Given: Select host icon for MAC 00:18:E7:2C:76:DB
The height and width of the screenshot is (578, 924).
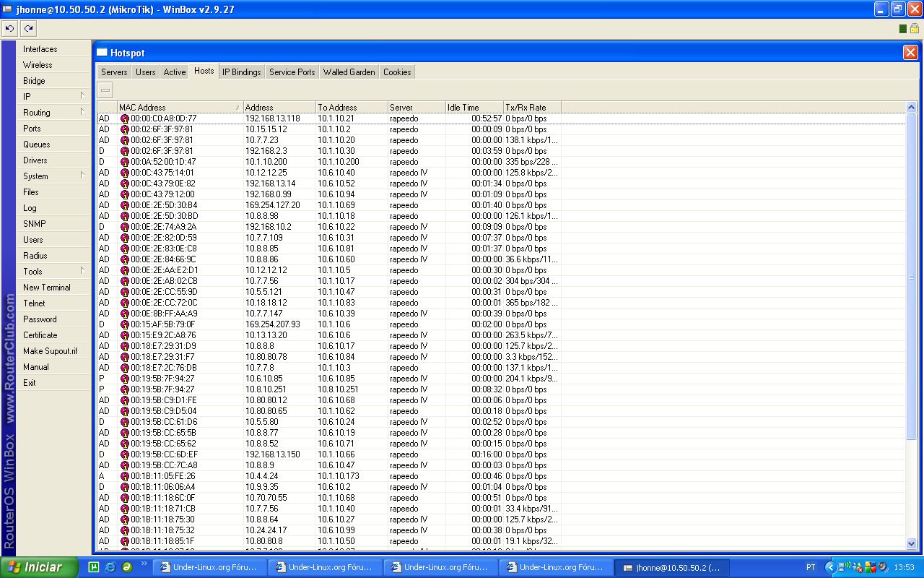Looking at the screenshot, I should click(x=125, y=368).
